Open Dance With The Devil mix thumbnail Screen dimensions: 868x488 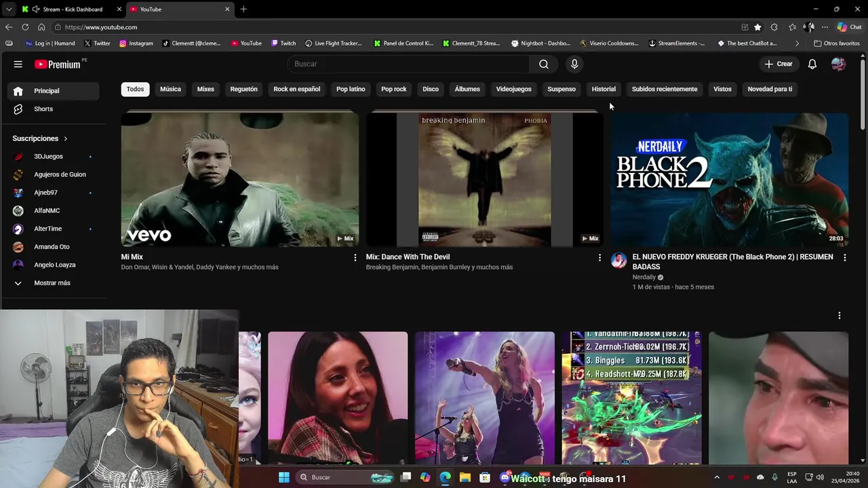pos(485,180)
